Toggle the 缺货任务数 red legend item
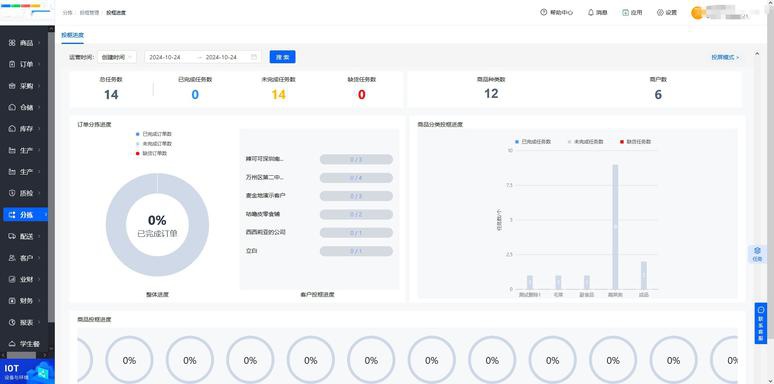 click(636, 142)
